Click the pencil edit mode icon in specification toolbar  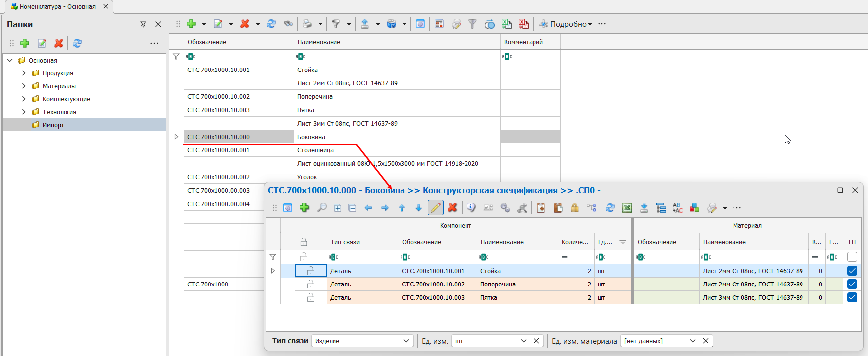pos(435,208)
